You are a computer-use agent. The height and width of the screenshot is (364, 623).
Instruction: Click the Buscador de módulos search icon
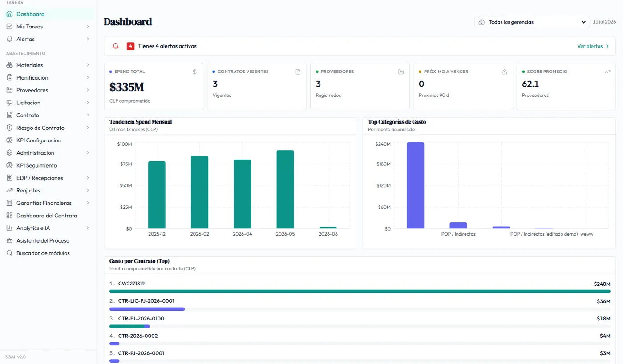point(9,253)
